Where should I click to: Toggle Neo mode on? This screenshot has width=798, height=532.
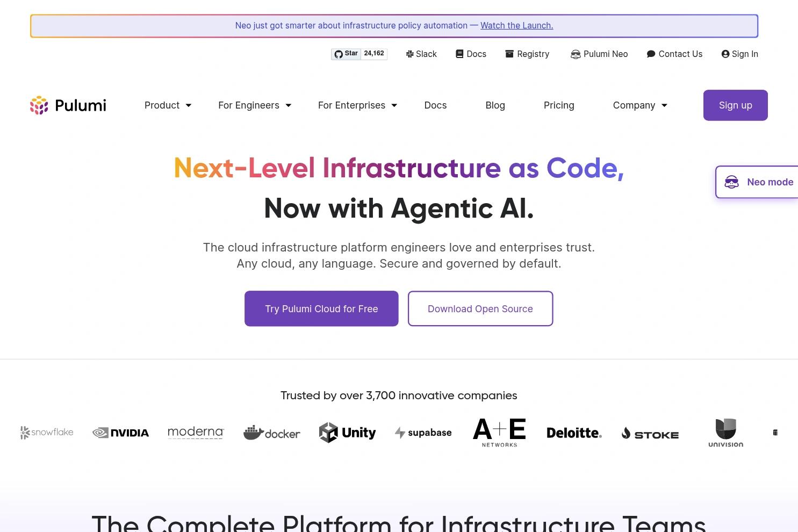point(757,182)
